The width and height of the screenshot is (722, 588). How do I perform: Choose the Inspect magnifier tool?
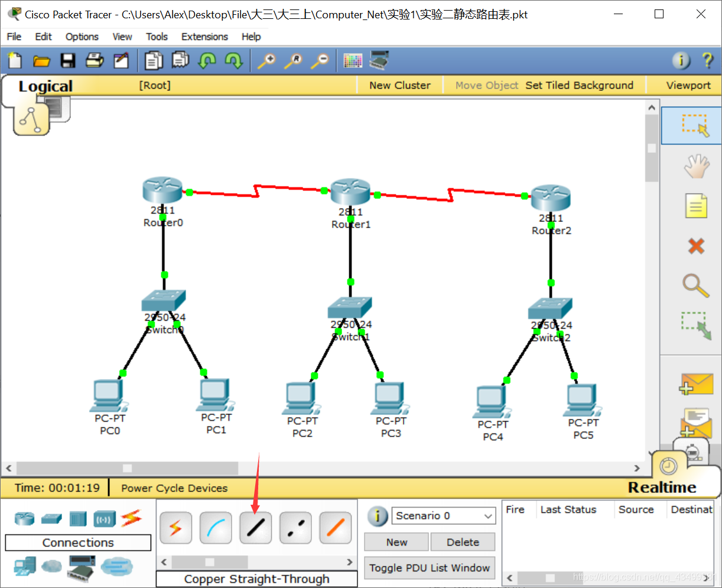click(695, 285)
